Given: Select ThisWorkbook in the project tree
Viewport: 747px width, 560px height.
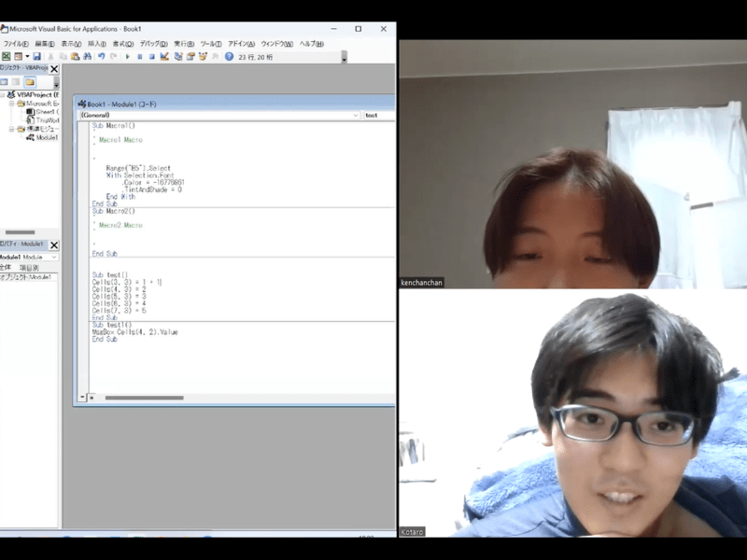Looking at the screenshot, I should point(47,120).
